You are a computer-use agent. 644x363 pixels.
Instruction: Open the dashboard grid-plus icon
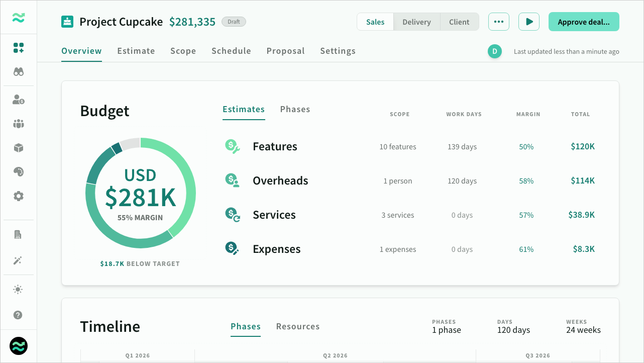[x=19, y=48]
